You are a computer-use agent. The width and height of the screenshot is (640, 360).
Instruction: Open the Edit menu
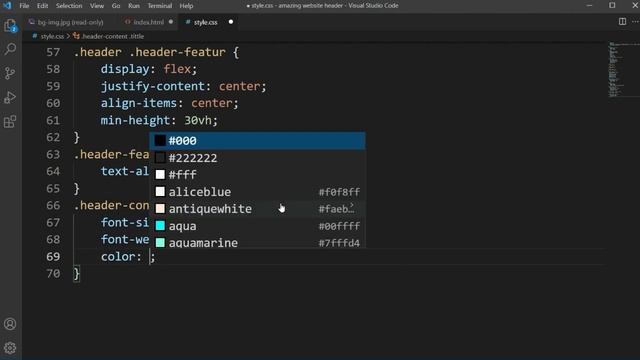click(x=42, y=6)
